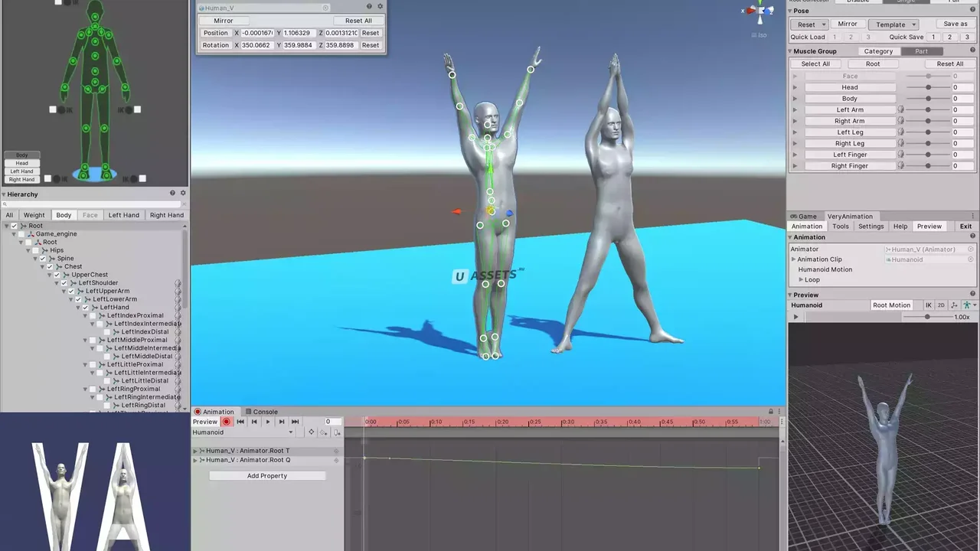Click the Add Property button

[267, 476]
